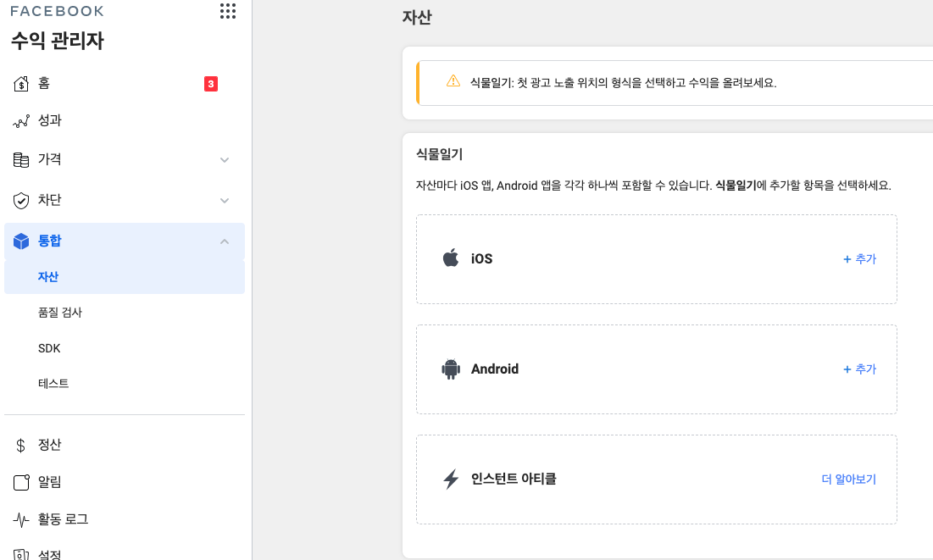
Task: Click the 통합 sidebar label
Action: tap(49, 241)
